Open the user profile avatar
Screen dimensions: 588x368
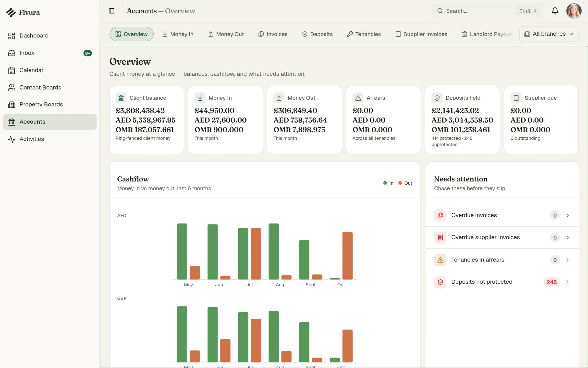(574, 11)
